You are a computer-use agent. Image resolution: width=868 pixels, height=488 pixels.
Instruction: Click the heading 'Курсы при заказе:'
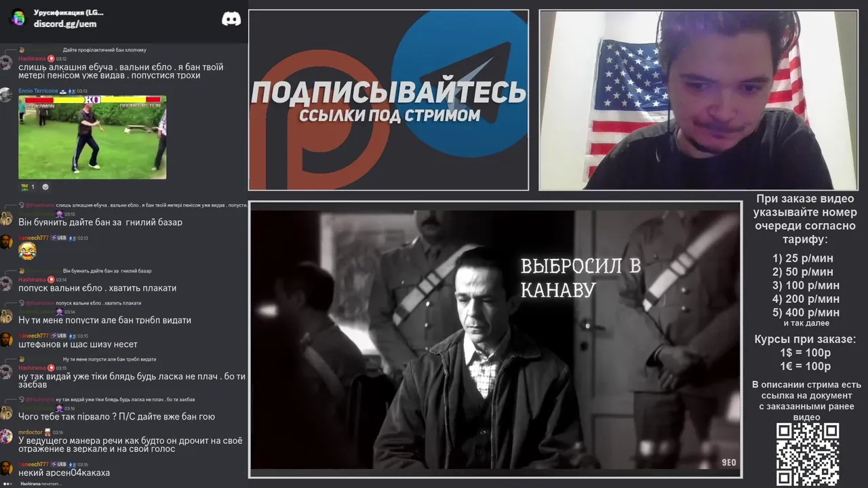pos(806,339)
